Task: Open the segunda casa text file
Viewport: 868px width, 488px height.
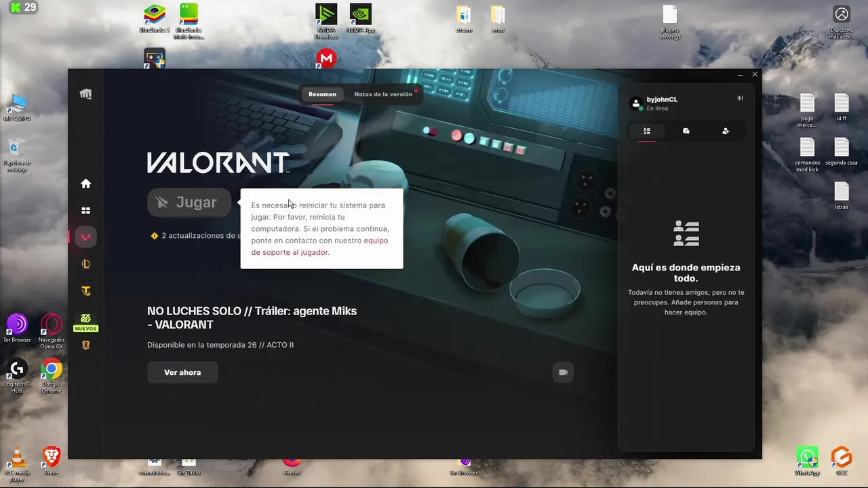Action: pos(842,152)
